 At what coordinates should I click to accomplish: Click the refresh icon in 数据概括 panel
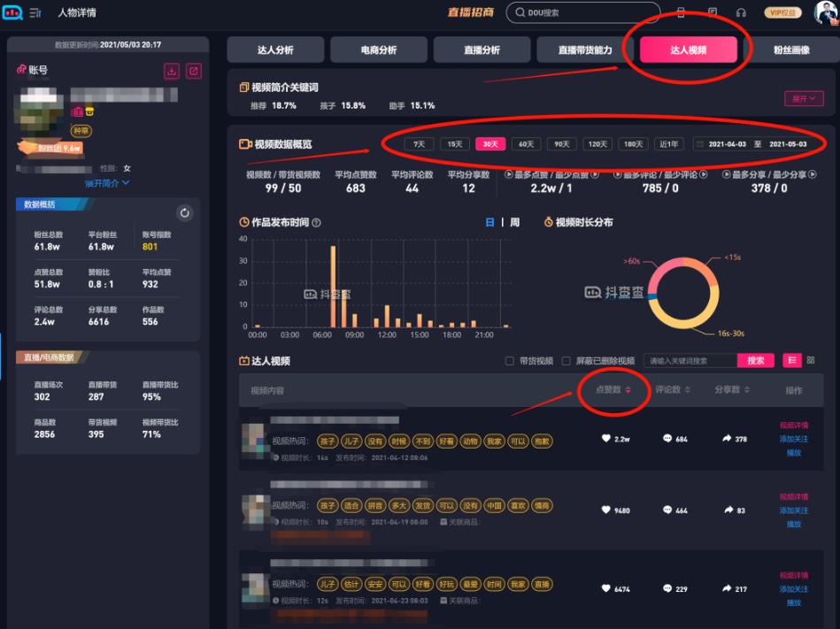184,212
